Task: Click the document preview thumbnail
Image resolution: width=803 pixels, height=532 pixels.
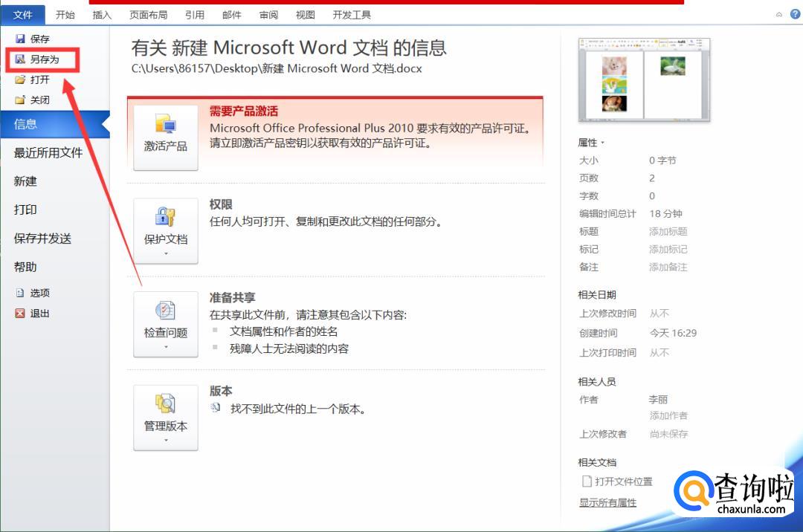Action: pyautogui.click(x=643, y=80)
